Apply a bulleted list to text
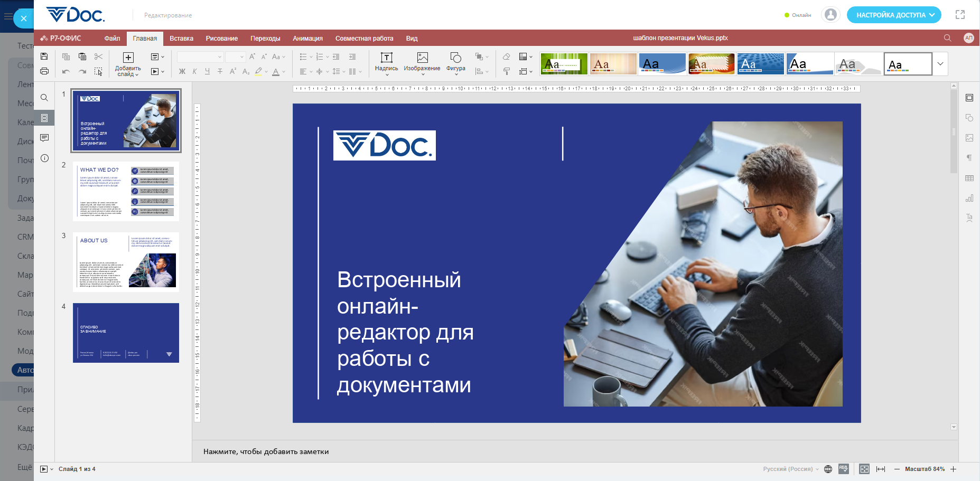980x481 pixels. click(x=303, y=56)
